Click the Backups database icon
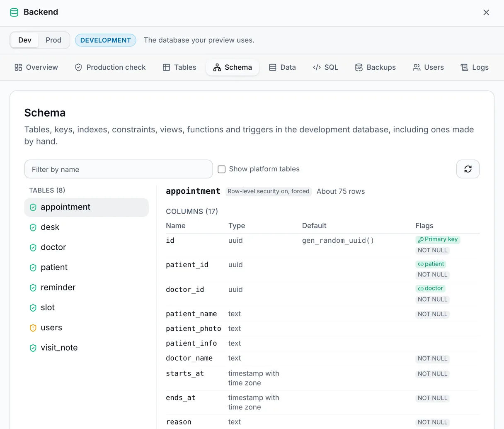 359,67
